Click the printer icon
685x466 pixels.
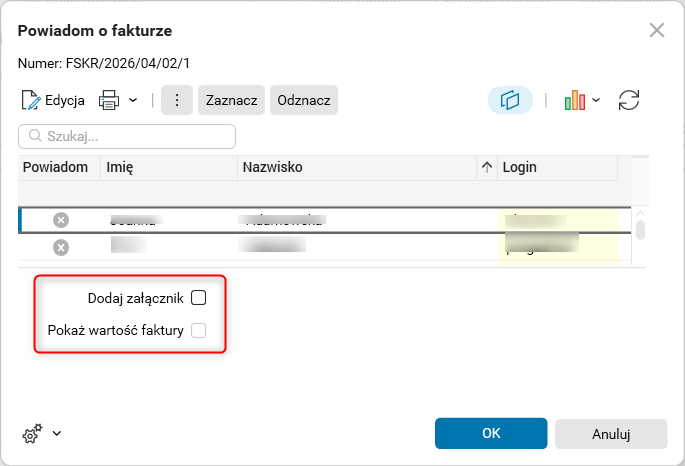point(109,100)
